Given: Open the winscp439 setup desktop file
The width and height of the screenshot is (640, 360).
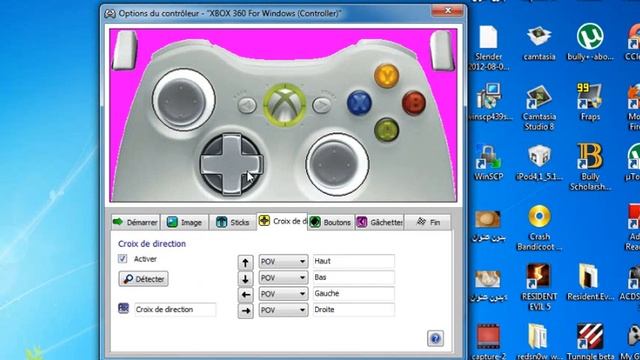Looking at the screenshot, I should point(489,102).
